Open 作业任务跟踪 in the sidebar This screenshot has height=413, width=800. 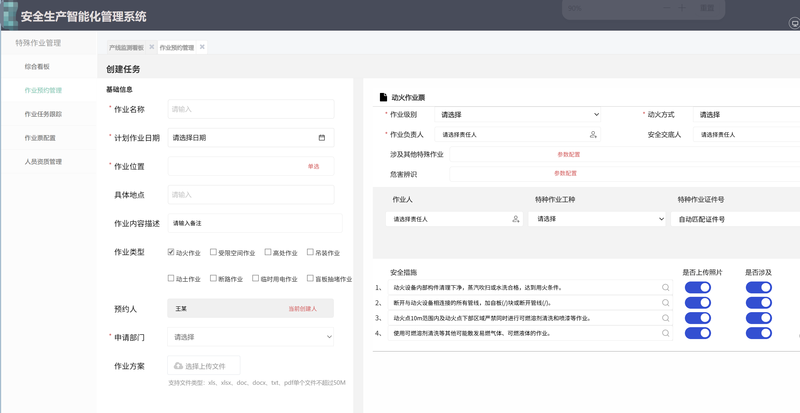pyautogui.click(x=43, y=114)
